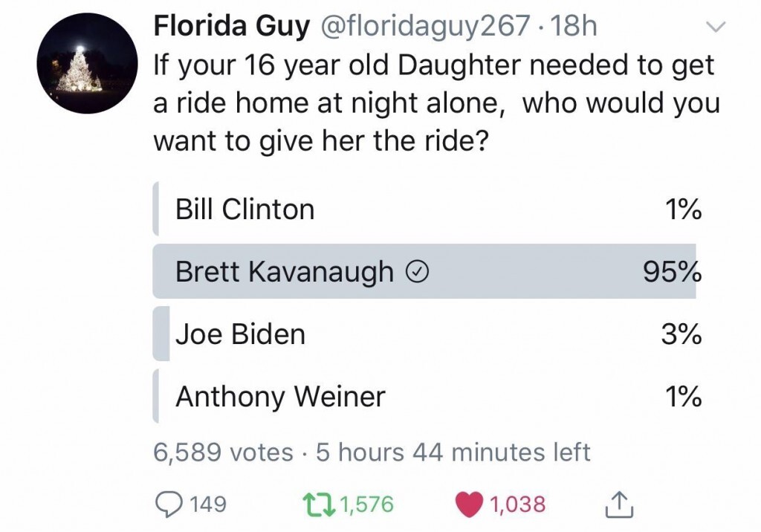Tap the red heart like icon
The image size is (761, 532).
(x=470, y=505)
